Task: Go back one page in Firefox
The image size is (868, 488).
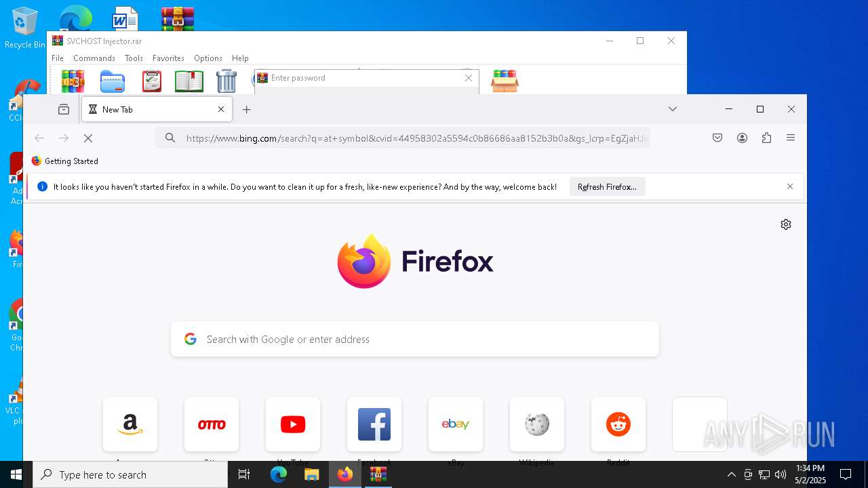Action: point(39,138)
